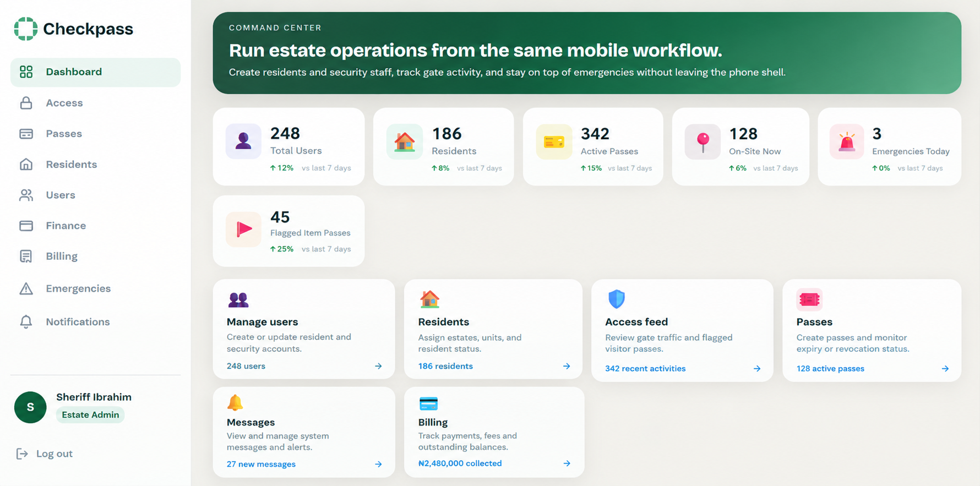Click the Users people icon in sidebar
The width and height of the screenshot is (980, 486).
26,195
